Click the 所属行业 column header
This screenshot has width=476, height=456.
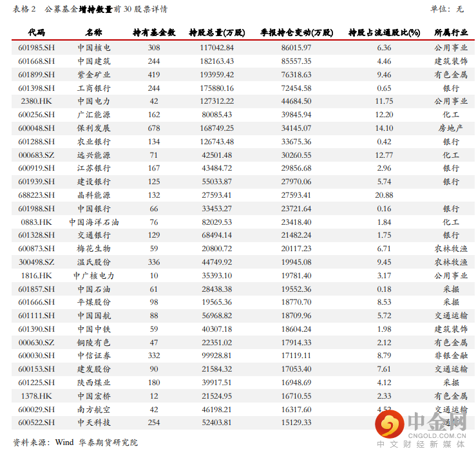pyautogui.click(x=451, y=32)
